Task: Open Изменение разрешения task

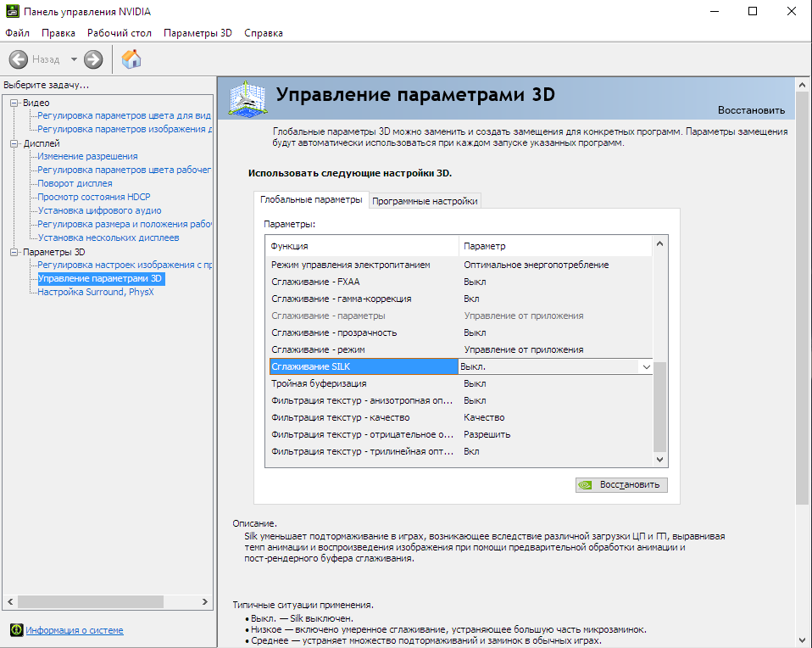Action: point(87,156)
